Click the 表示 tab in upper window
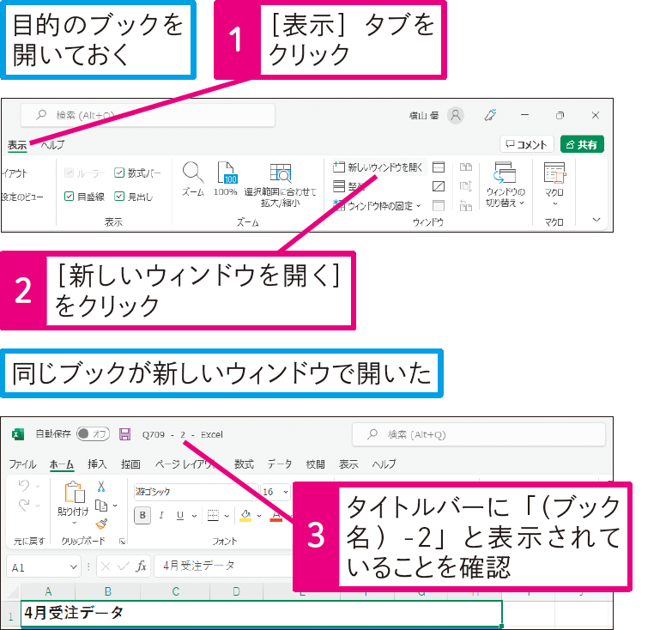Screen dimensions: 672x630 17,145
